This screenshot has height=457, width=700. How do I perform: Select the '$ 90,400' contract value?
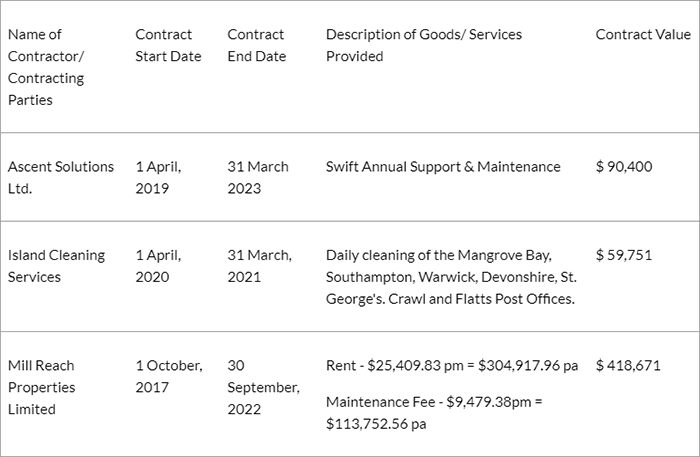624,166
